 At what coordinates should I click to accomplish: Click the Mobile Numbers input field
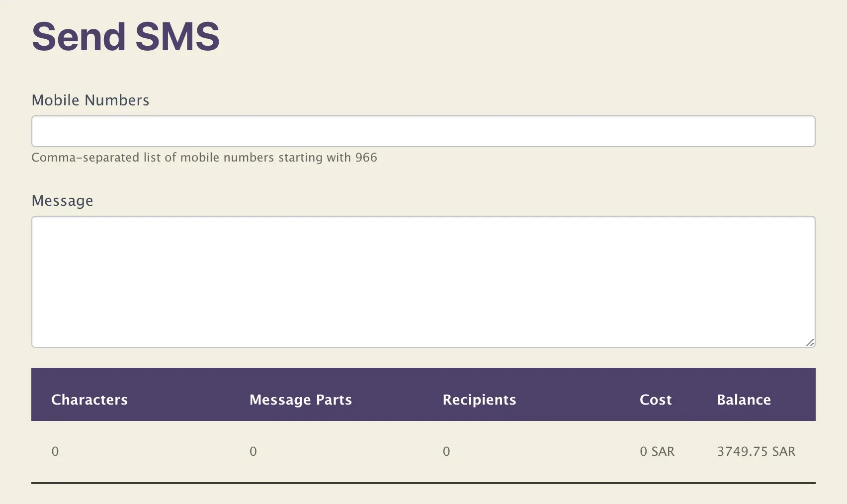pyautogui.click(x=423, y=131)
